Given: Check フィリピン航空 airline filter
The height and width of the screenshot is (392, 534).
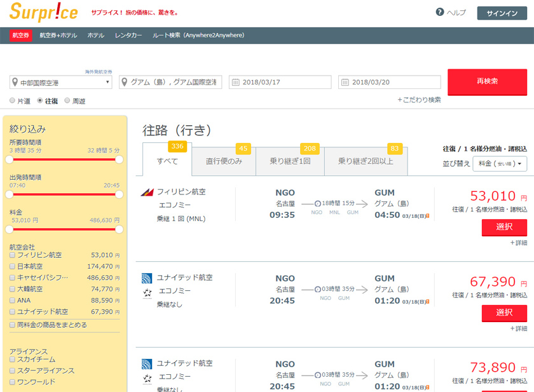Looking at the screenshot, I should 12,255.
